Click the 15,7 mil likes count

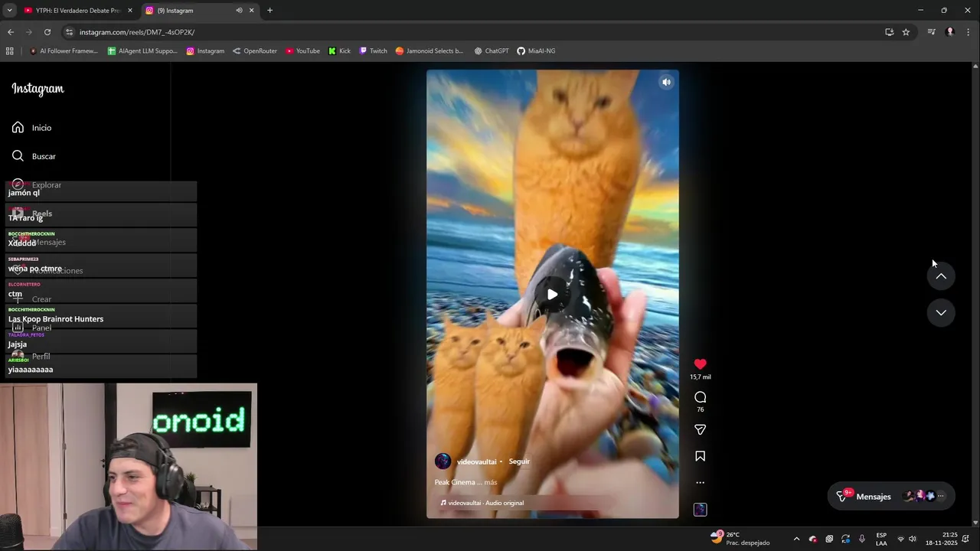pyautogui.click(x=700, y=377)
